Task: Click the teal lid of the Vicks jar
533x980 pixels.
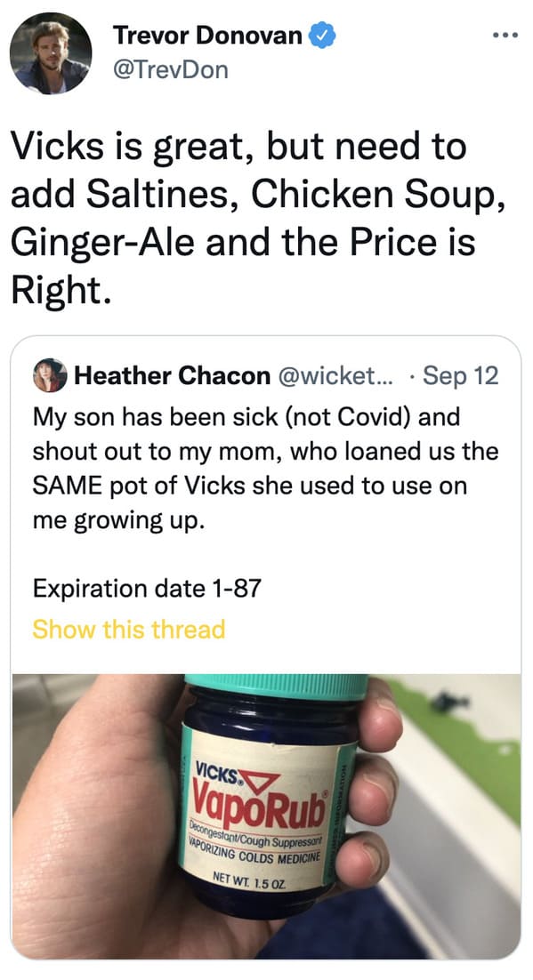Action: [x=277, y=687]
